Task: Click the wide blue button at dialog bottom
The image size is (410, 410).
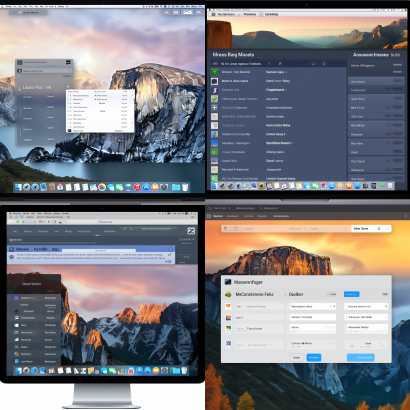Action: point(361,357)
